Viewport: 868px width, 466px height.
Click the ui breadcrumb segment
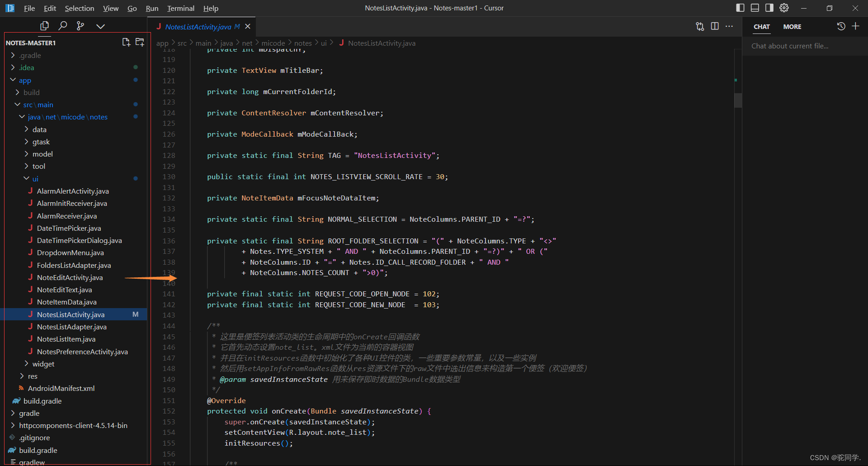[324, 43]
